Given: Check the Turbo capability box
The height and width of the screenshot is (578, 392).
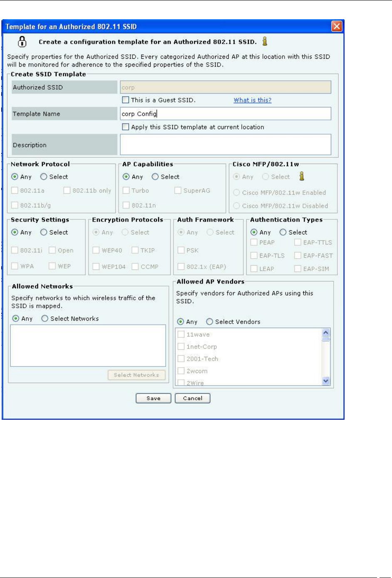Looking at the screenshot, I should [x=126, y=190].
